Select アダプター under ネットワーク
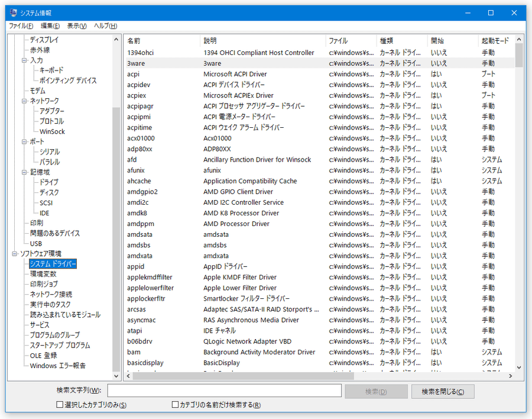 pos(51,111)
